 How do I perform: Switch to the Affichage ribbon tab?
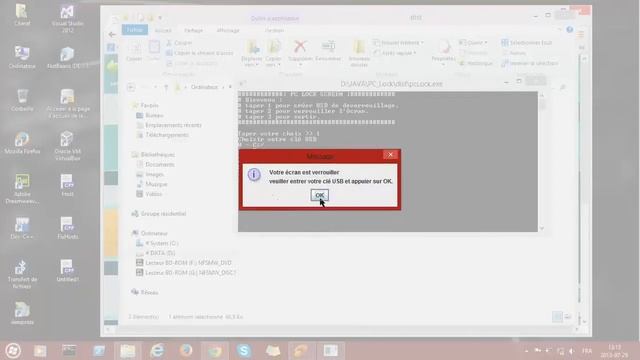(228, 30)
